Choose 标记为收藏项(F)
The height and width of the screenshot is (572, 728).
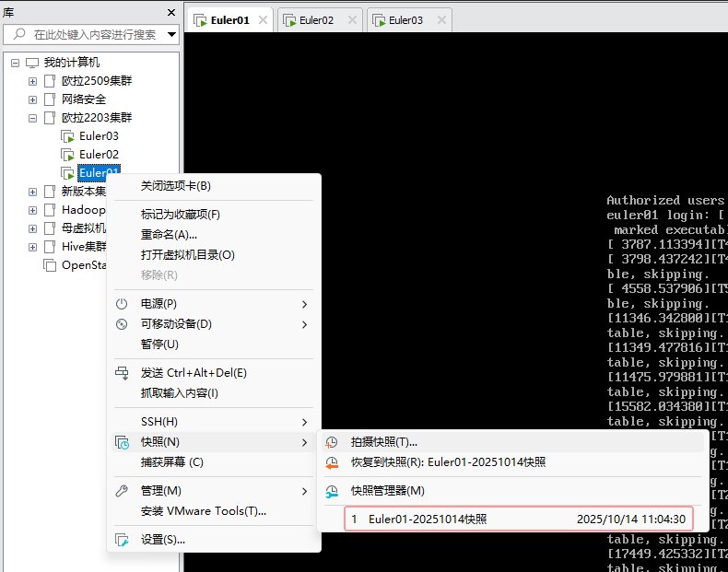pyautogui.click(x=214, y=215)
